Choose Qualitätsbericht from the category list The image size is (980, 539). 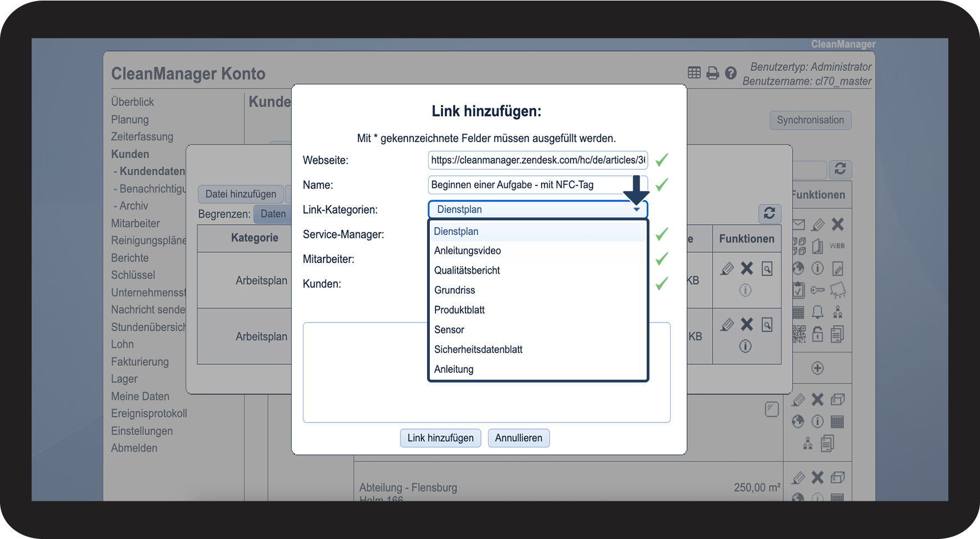[x=538, y=270]
